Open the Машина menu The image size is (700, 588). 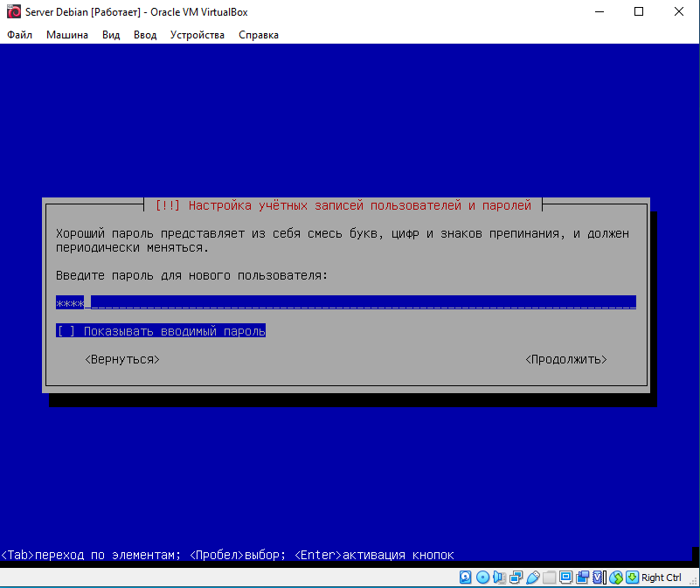pyautogui.click(x=67, y=35)
